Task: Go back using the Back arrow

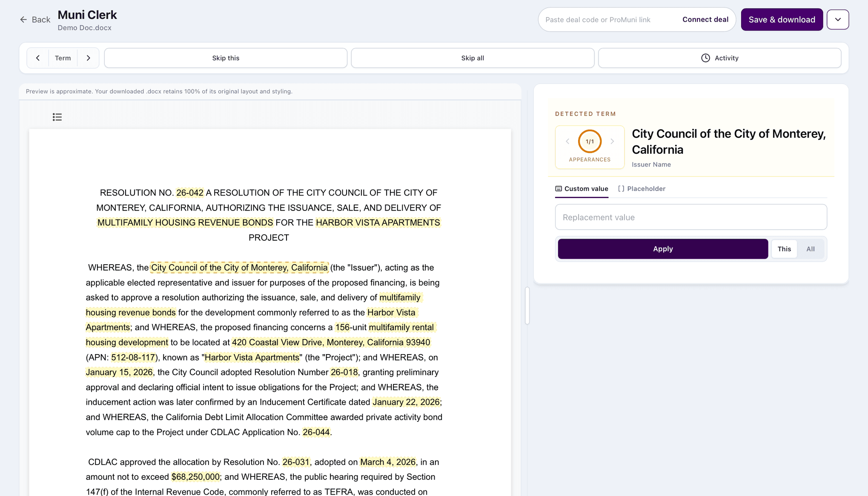Action: click(35, 20)
